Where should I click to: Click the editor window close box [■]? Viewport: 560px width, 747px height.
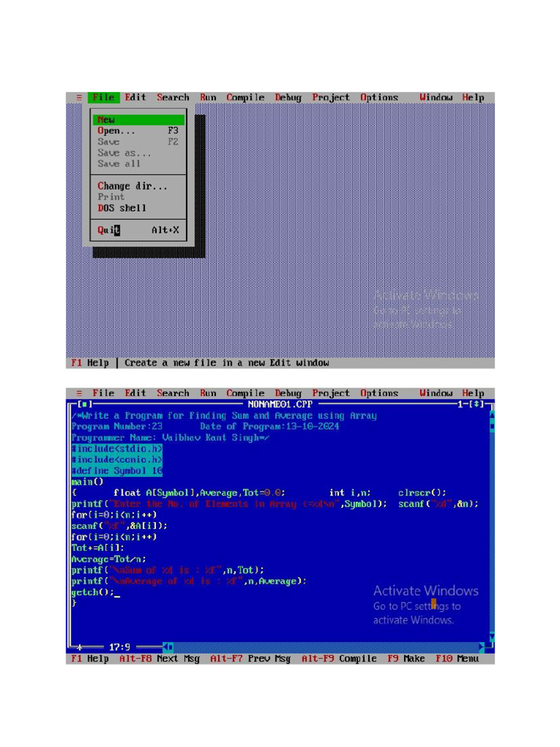point(85,404)
